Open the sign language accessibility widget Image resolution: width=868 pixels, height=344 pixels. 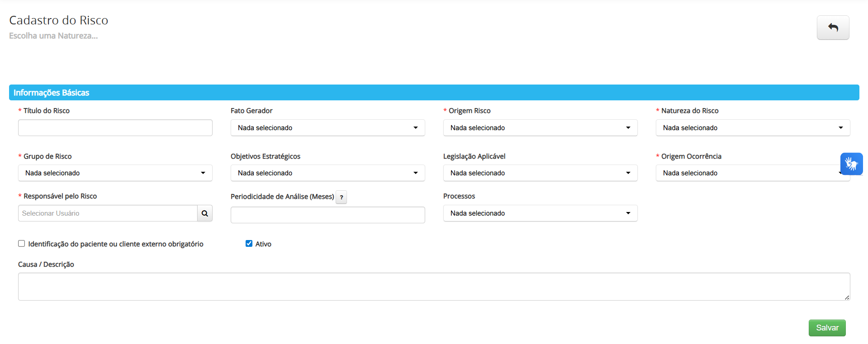pos(851,164)
